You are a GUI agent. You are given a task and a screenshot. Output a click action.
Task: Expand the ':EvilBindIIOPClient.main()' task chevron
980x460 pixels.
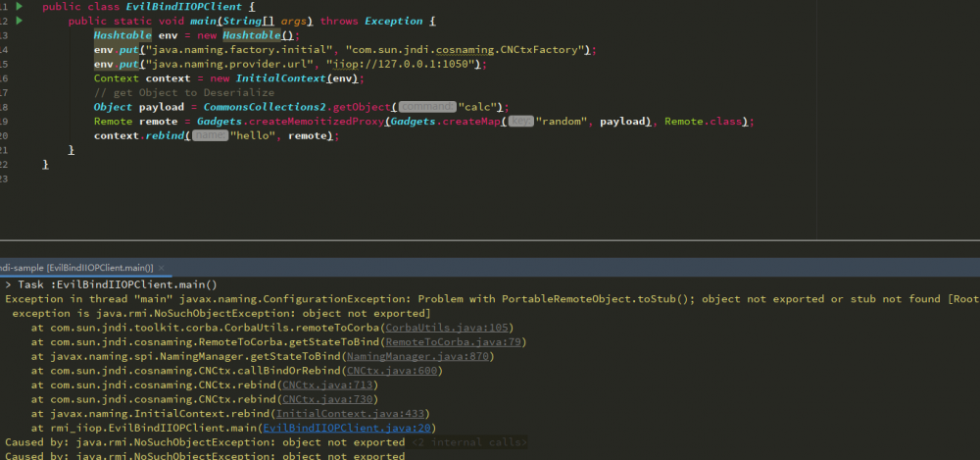point(8,284)
